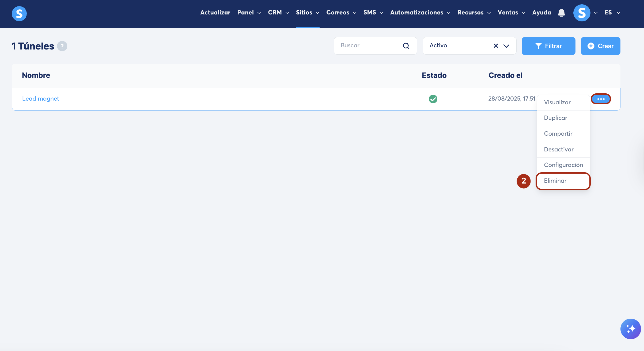This screenshot has width=644, height=351.
Task: Click the three-dots actions button
Action: tap(601, 99)
